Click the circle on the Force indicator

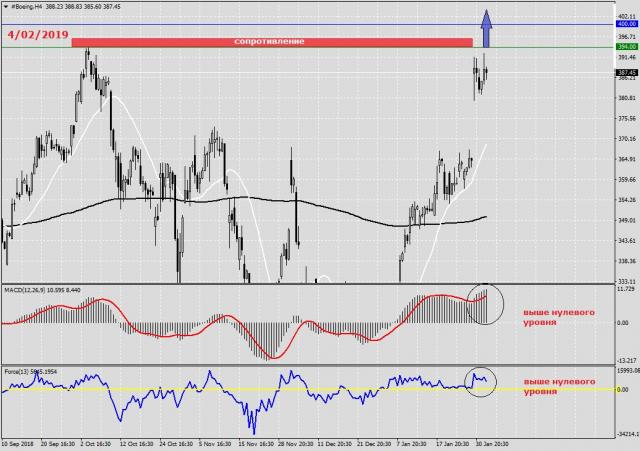click(481, 380)
